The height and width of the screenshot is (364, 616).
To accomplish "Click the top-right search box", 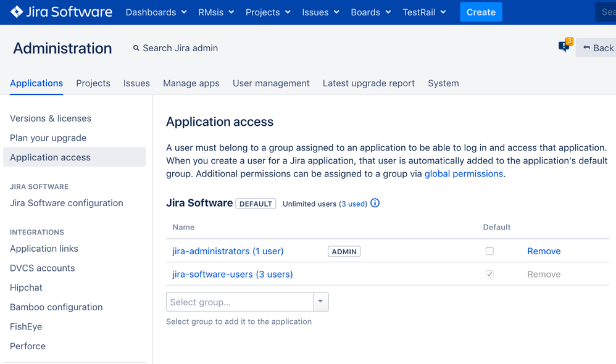I will click(606, 12).
